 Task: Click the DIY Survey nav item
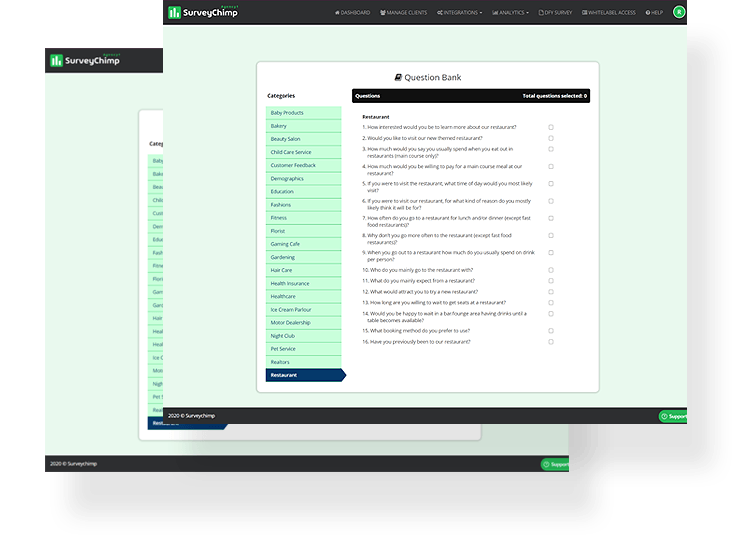click(557, 13)
